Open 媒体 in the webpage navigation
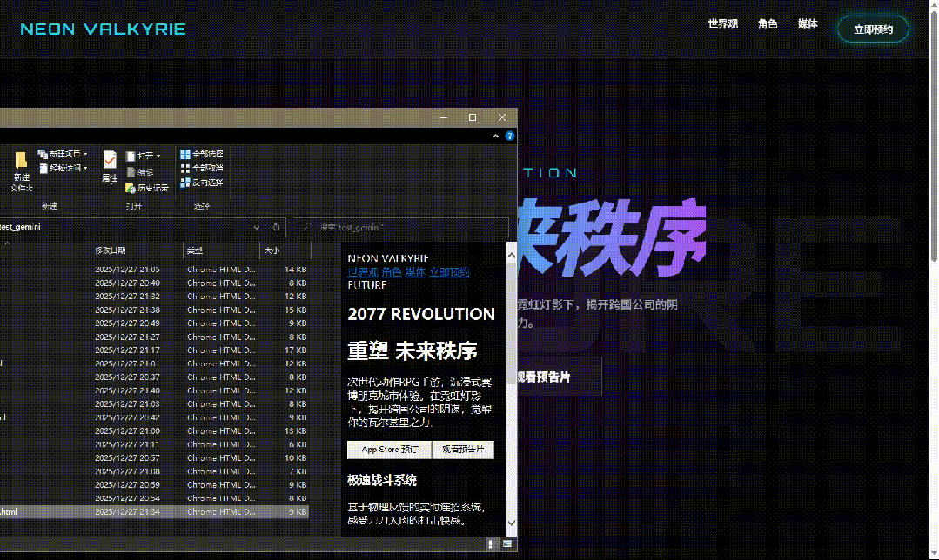939x560 pixels. click(808, 24)
